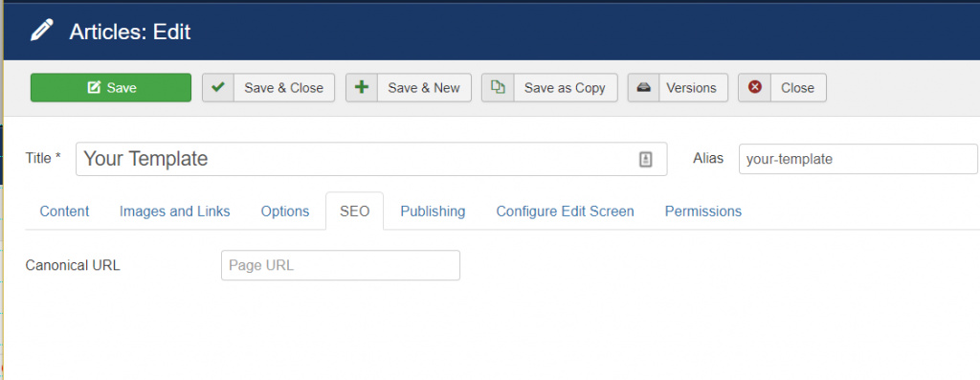
Task: Open the Options tab
Action: (x=285, y=212)
